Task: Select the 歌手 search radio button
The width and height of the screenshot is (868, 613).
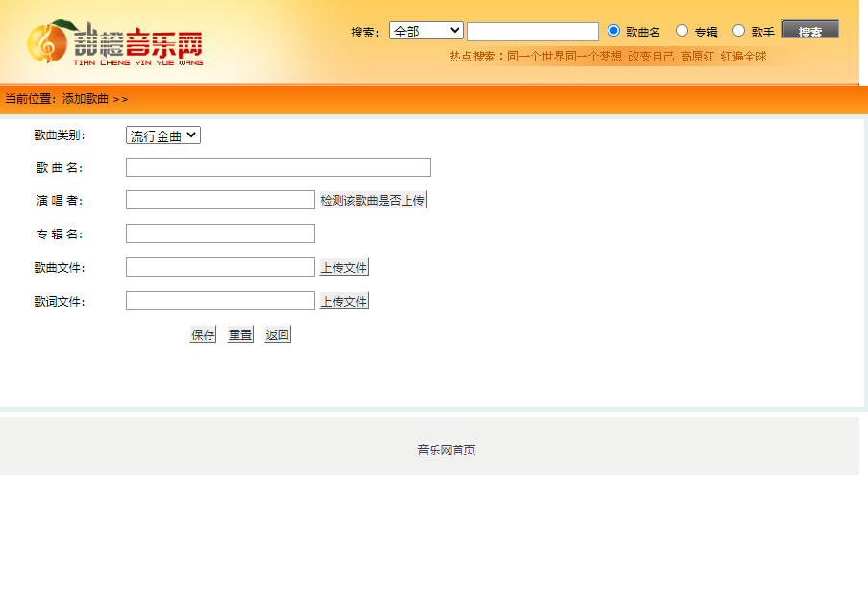Action: 738,30
